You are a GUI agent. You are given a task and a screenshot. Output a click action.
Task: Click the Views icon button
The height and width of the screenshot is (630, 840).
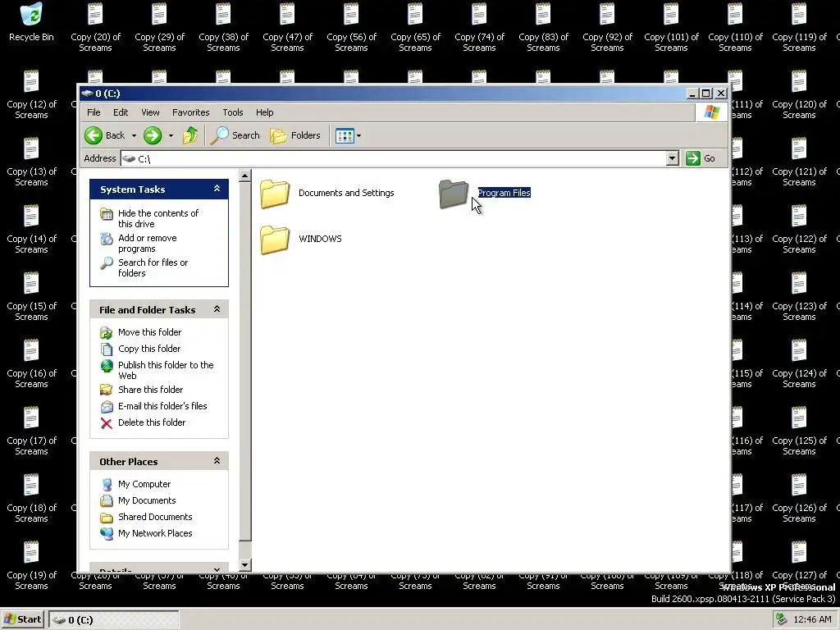[345, 135]
